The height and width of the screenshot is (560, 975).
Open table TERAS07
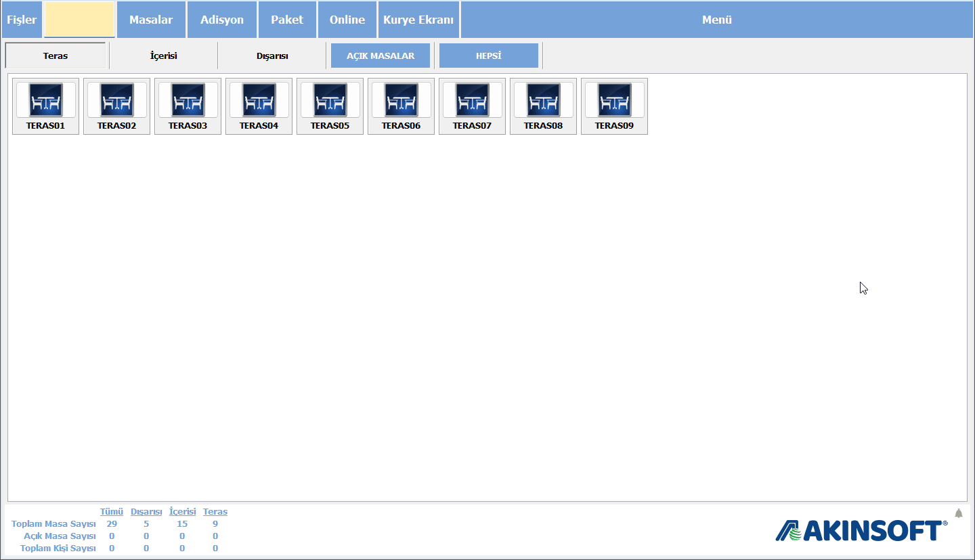(472, 106)
